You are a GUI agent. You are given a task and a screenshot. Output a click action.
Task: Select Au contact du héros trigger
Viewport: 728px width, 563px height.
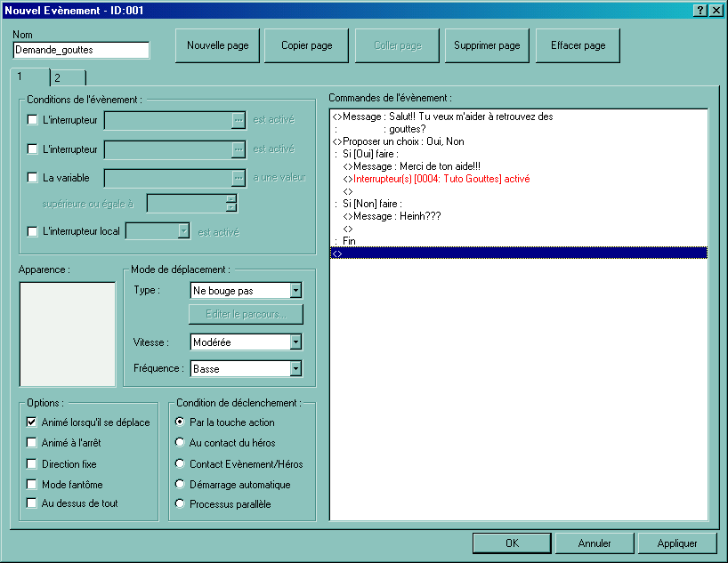[181, 443]
